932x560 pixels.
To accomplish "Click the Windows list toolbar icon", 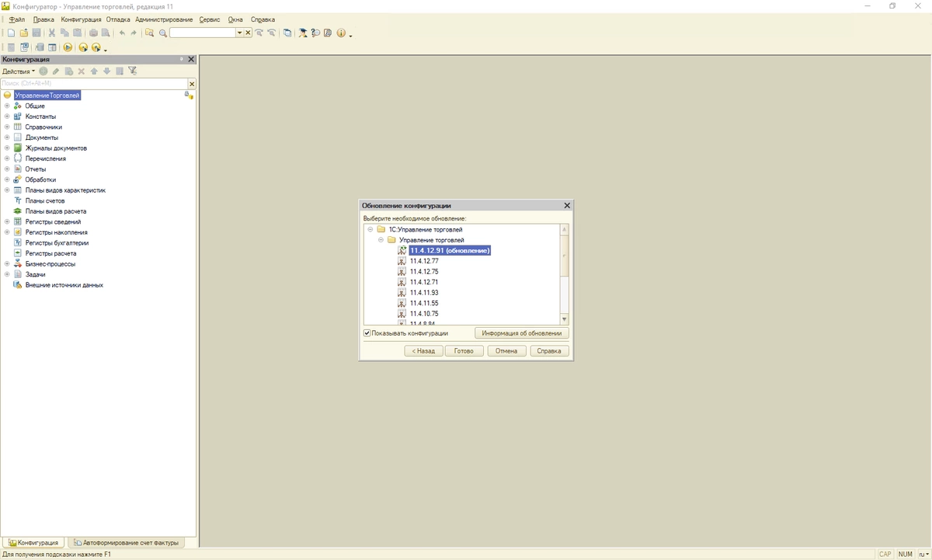I will pyautogui.click(x=287, y=33).
